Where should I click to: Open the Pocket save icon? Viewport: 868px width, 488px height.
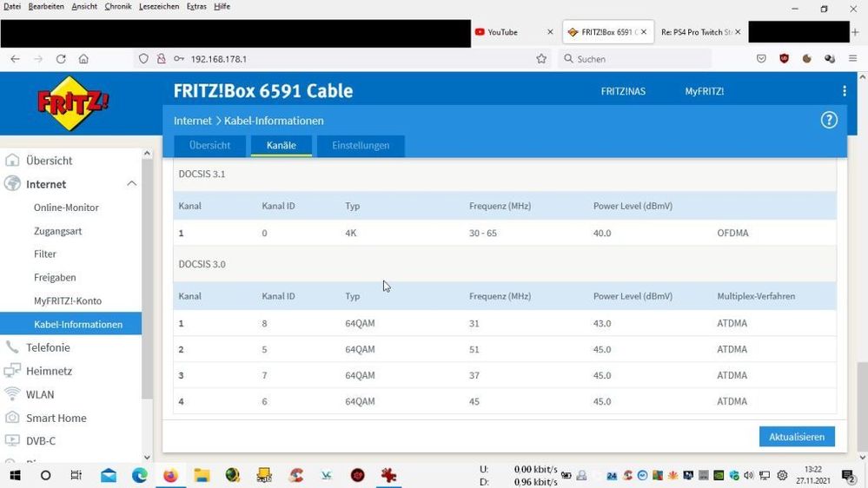coord(761,59)
